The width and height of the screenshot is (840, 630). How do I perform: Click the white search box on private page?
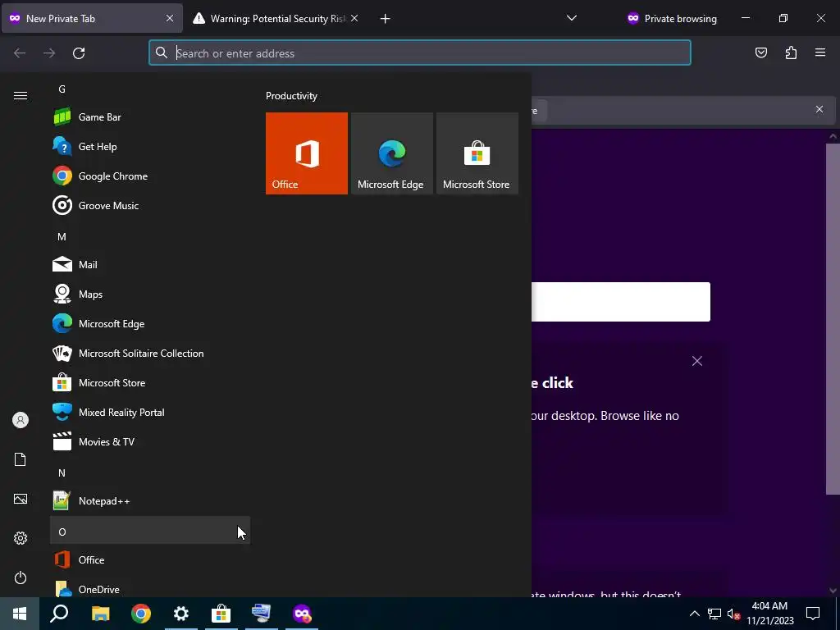(x=621, y=302)
